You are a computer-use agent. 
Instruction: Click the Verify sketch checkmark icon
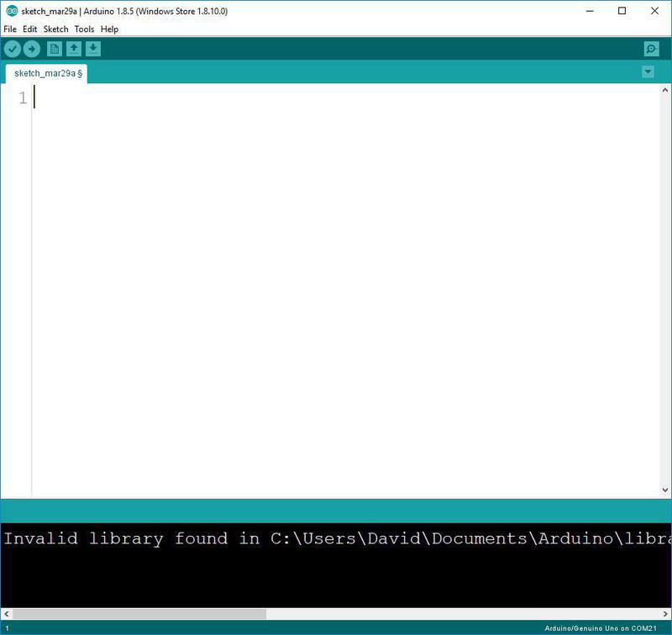[x=13, y=49]
